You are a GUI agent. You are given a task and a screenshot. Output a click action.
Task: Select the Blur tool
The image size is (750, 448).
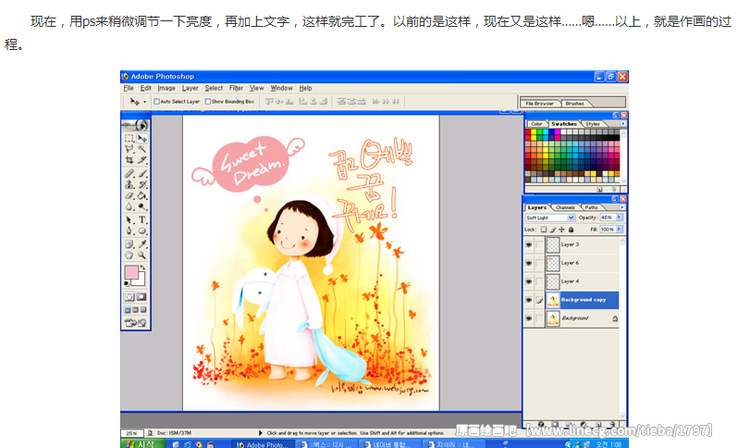130,207
